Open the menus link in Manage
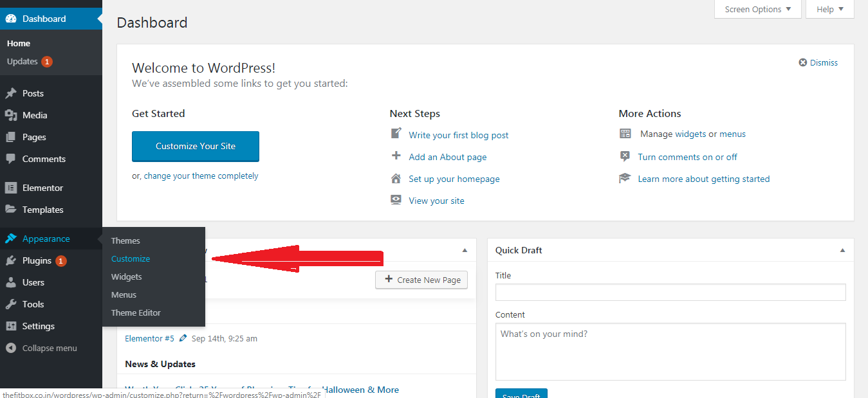868x398 pixels. point(732,134)
